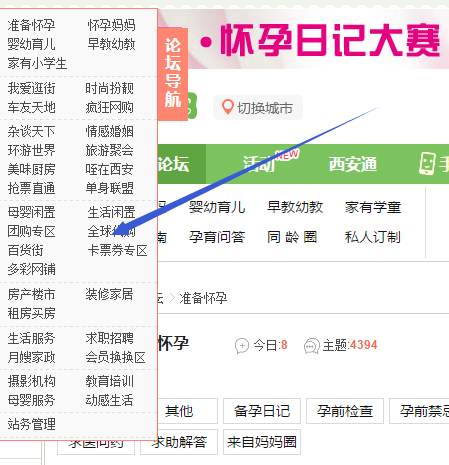Go to 动感生活 section

tap(109, 400)
